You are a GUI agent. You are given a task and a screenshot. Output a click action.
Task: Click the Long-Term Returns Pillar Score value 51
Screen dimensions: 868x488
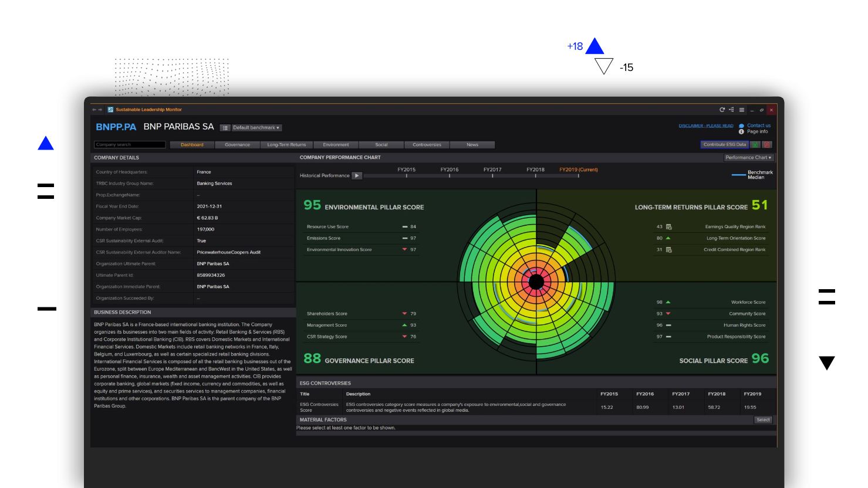point(759,205)
